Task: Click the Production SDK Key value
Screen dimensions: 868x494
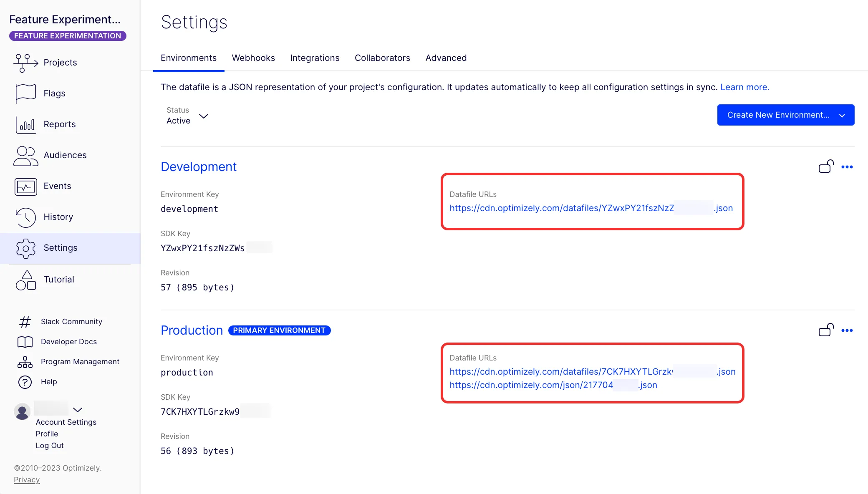Action: point(215,412)
